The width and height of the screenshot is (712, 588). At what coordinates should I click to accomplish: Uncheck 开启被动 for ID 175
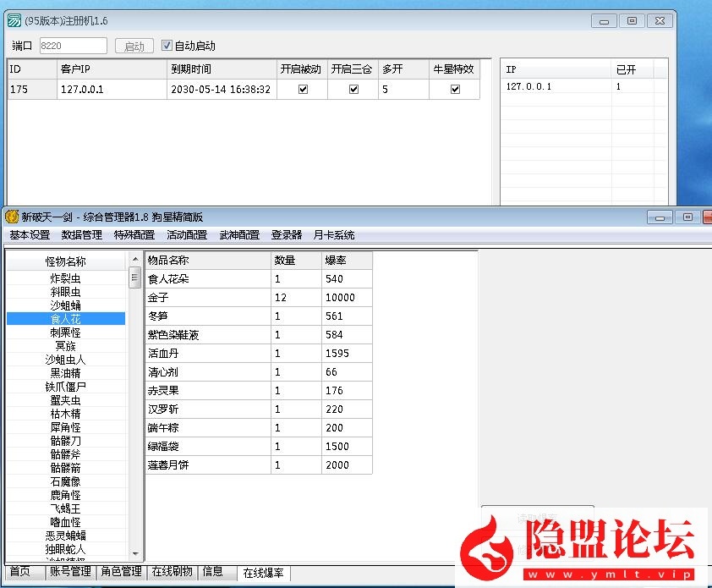[x=302, y=89]
